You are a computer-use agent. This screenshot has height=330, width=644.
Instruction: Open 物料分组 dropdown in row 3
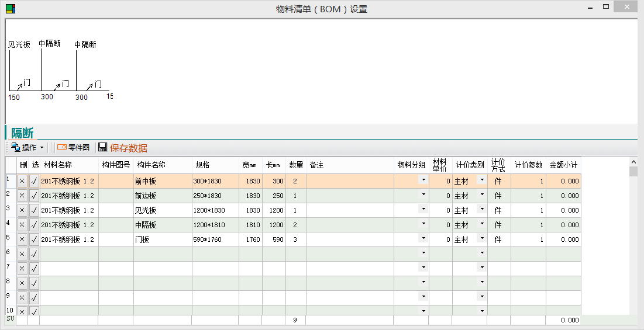[x=423, y=209]
